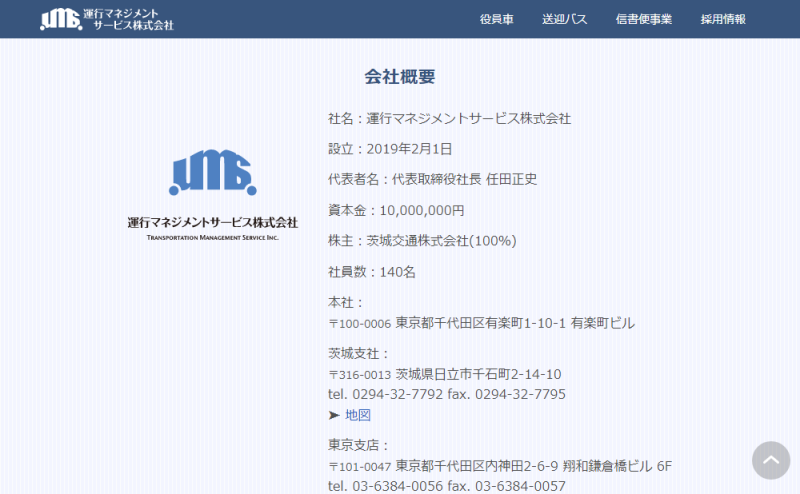Open the 役員車 menu item
The width and height of the screenshot is (800, 494).
496,19
